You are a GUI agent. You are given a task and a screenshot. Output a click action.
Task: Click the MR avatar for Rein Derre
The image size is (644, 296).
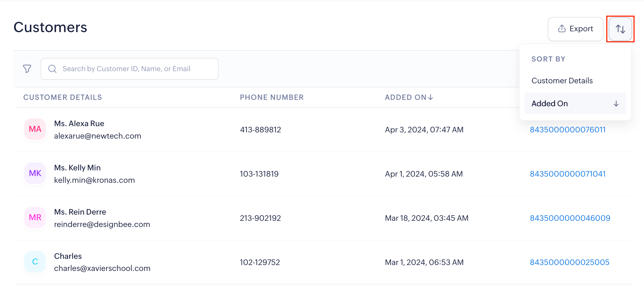coord(35,218)
